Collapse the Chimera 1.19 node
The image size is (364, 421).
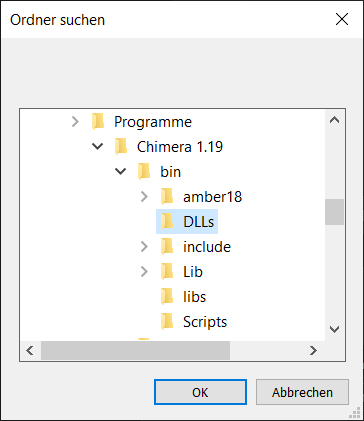point(98,146)
